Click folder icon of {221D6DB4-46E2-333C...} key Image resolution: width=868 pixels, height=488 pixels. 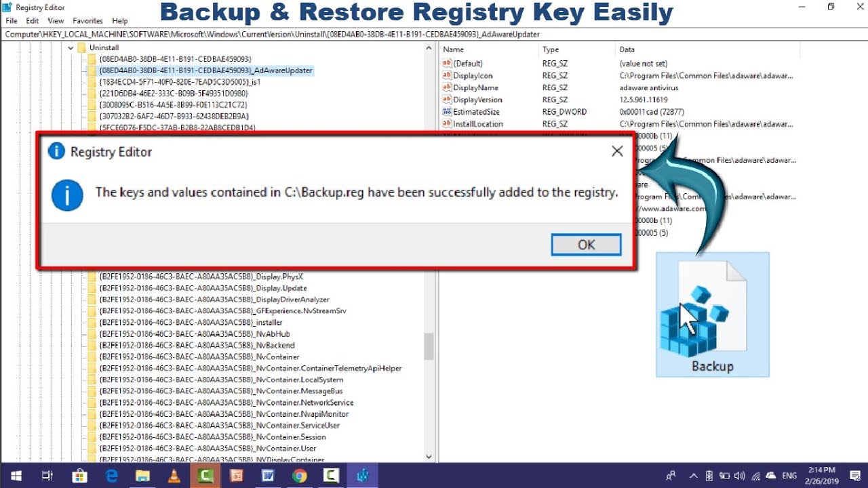pyautogui.click(x=92, y=94)
